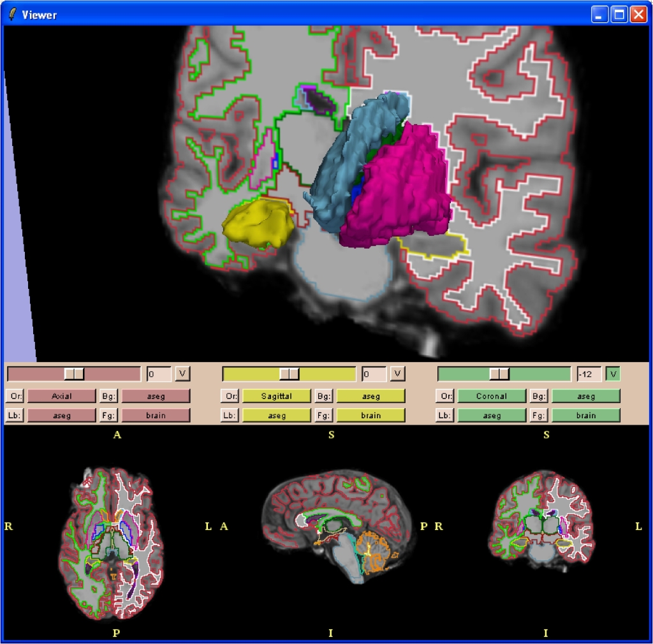
Task: Click the Or: button in the red panel
Action: point(14,397)
